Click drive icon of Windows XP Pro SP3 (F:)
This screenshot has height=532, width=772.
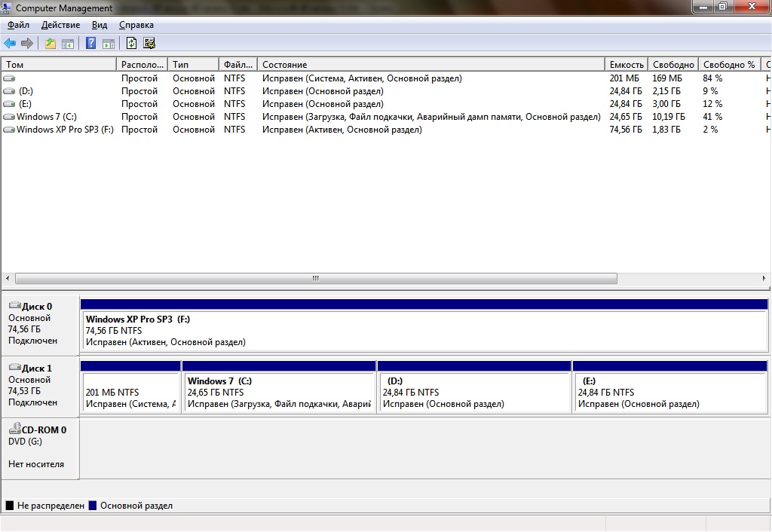(9, 130)
